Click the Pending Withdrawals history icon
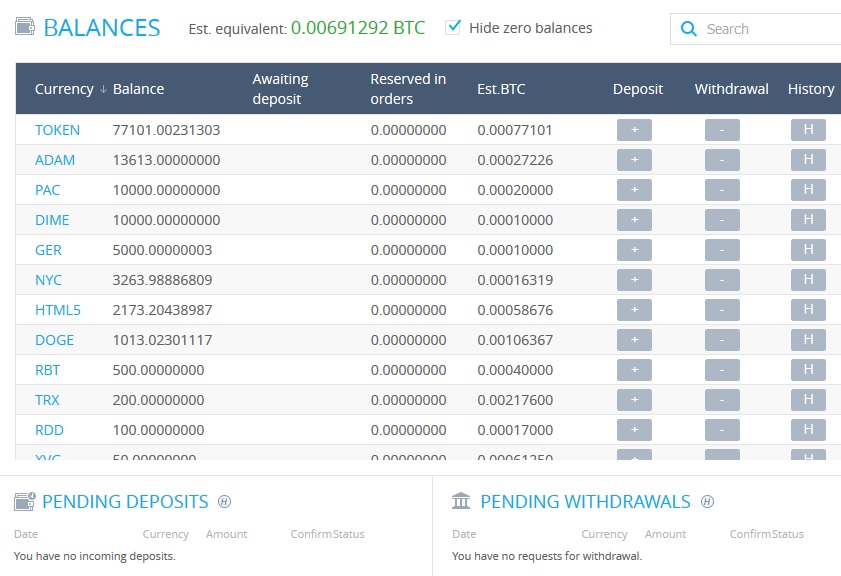The image size is (841, 576). [707, 502]
